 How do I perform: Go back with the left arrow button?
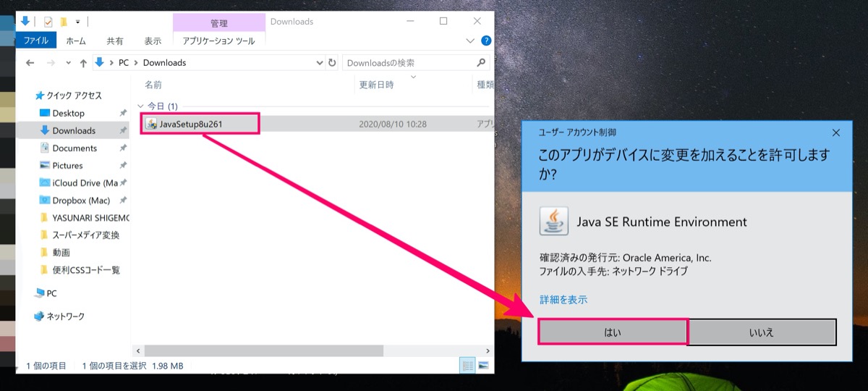click(30, 63)
